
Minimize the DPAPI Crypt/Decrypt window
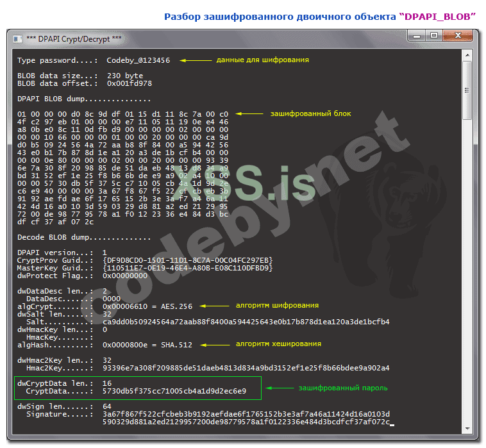417,37
